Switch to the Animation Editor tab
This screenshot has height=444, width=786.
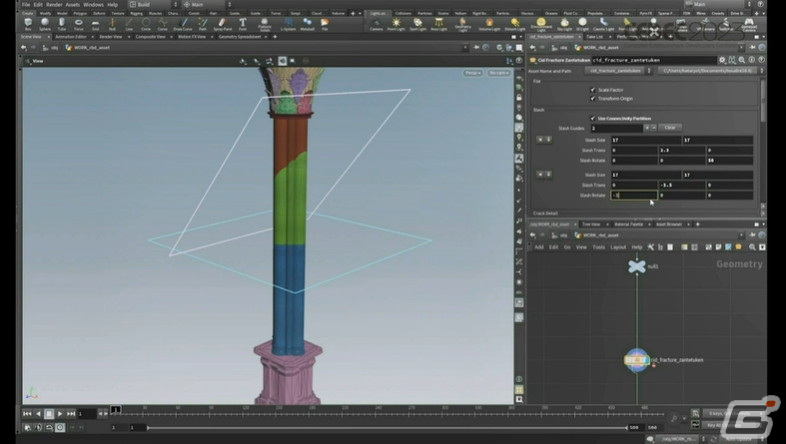click(x=71, y=37)
